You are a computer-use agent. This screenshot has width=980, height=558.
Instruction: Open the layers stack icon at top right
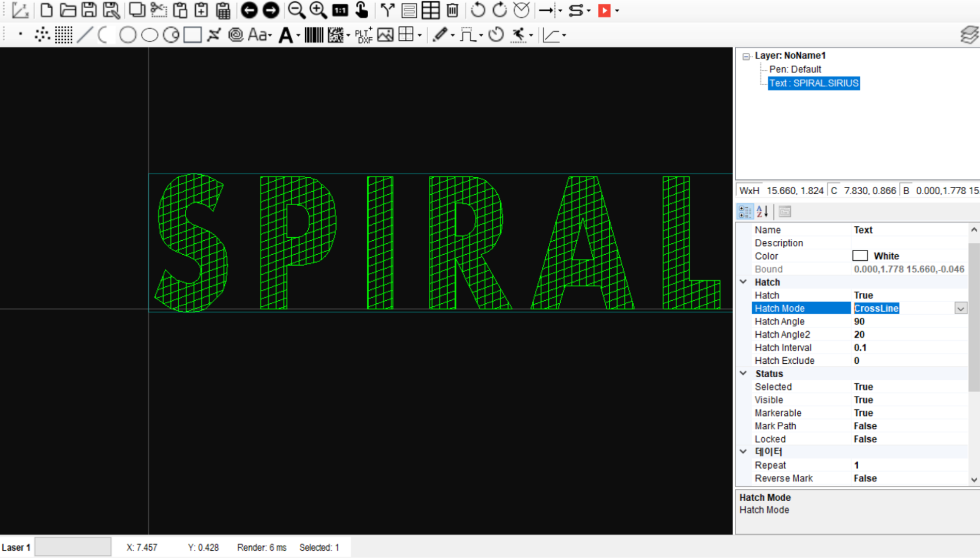969,35
